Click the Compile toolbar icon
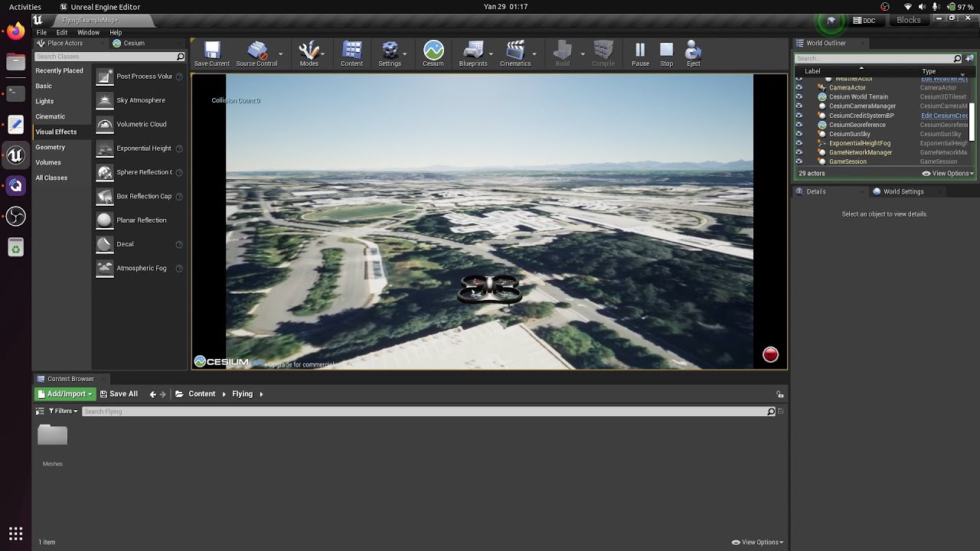The height and width of the screenshot is (551, 980). click(x=603, y=54)
